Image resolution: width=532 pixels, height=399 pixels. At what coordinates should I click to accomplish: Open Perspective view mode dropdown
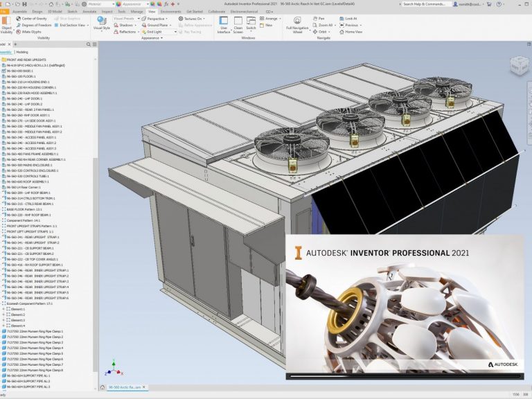(155, 19)
